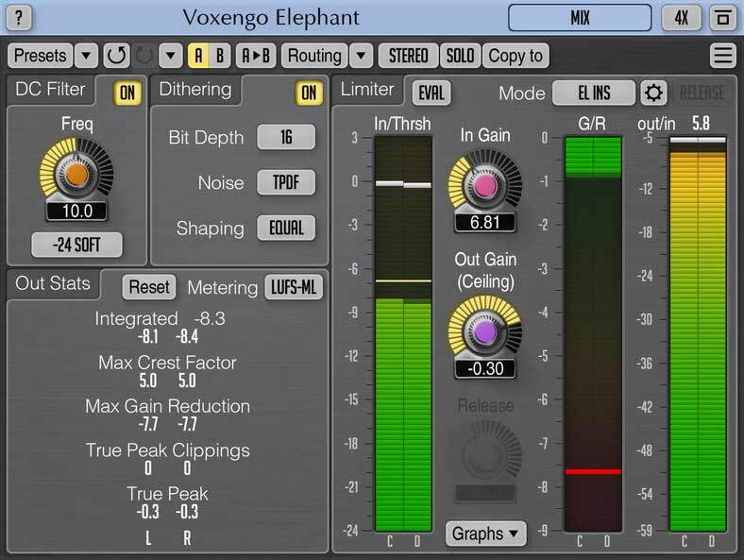Open the Bit Depth 16 selector

[286, 137]
